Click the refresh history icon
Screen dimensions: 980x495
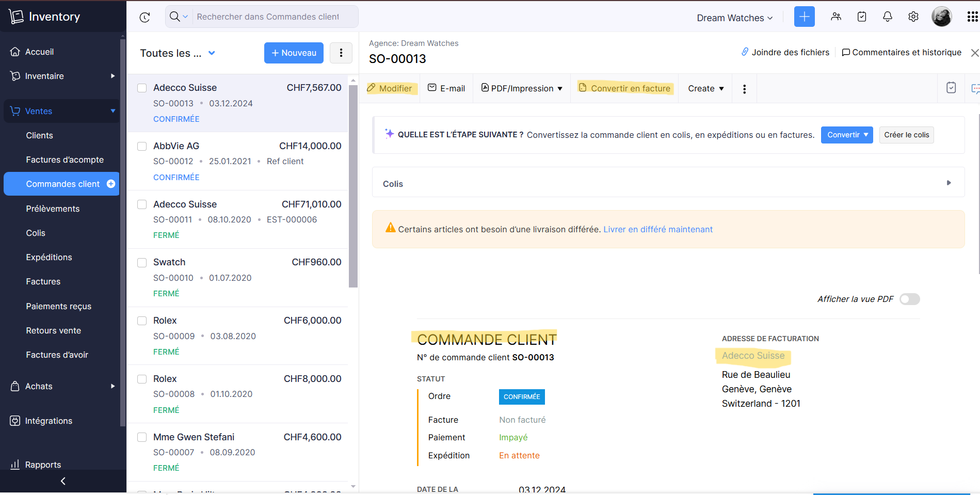[145, 17]
